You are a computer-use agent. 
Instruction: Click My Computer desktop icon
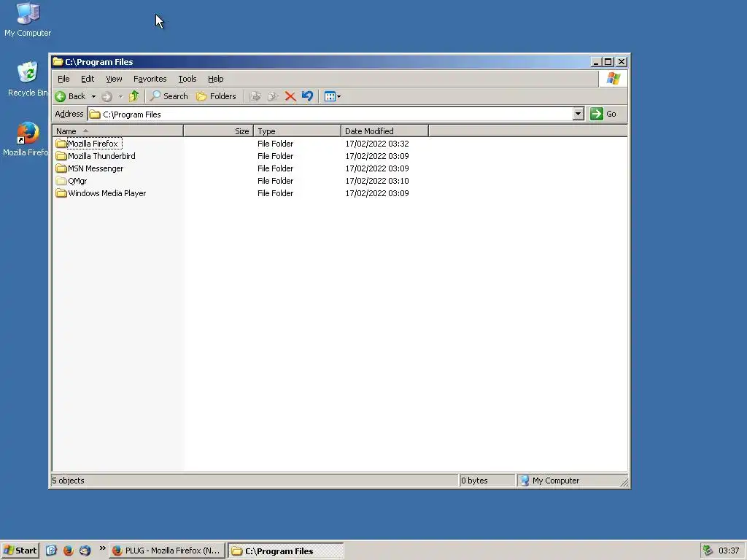tap(28, 20)
